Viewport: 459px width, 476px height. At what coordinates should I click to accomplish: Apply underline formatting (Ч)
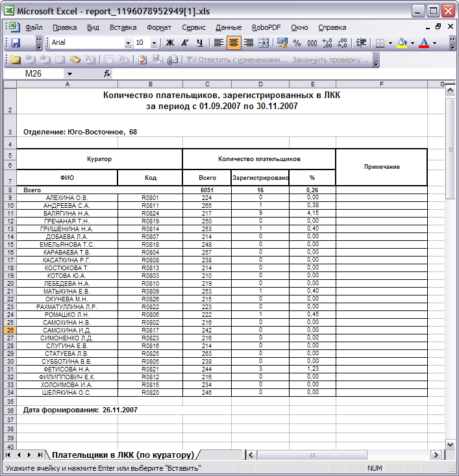199,43
